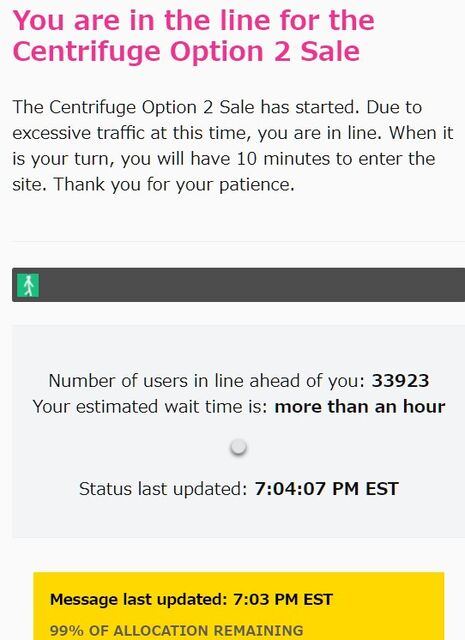The height and width of the screenshot is (640, 465).
Task: Click 'Message last updated: 7:03 PM EST' text
Action: click(191, 600)
